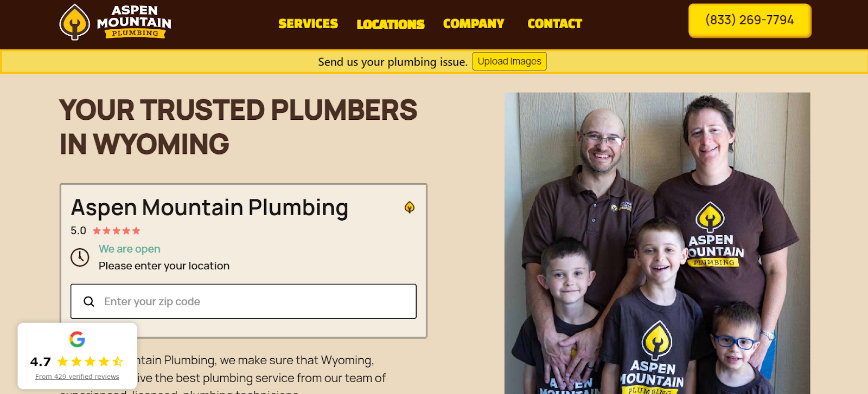Image resolution: width=868 pixels, height=394 pixels.
Task: Click the search magnifier icon in zip field
Action: coord(89,301)
